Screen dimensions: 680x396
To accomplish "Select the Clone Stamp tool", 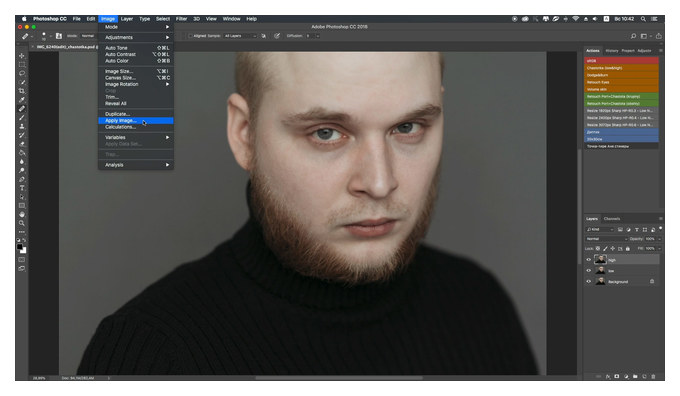I will pyautogui.click(x=22, y=126).
